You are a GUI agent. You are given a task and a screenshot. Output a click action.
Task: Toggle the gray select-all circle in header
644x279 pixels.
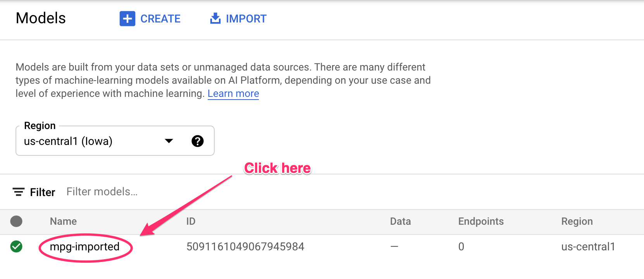[16, 221]
